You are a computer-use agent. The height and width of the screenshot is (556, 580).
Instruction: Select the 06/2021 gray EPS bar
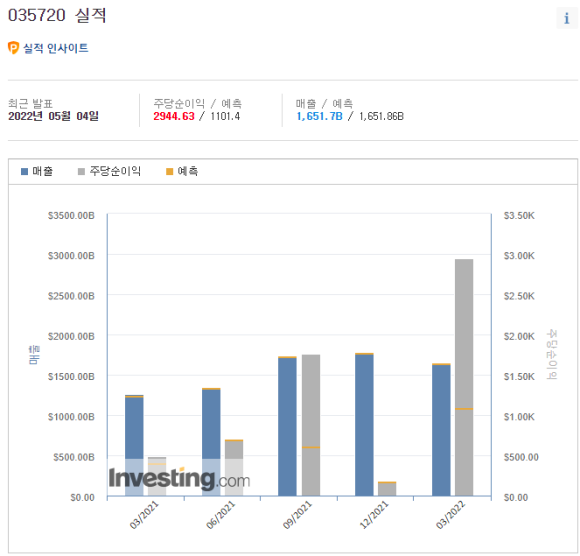[234, 468]
